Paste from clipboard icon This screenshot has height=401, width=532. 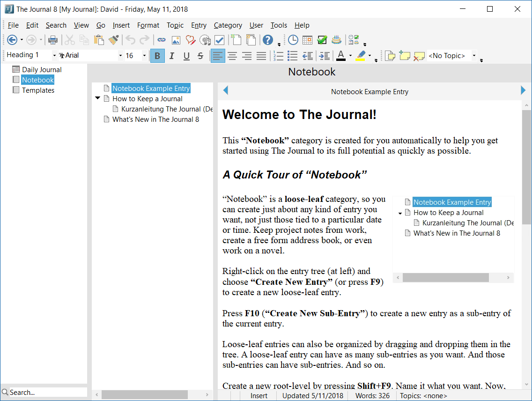click(x=99, y=40)
